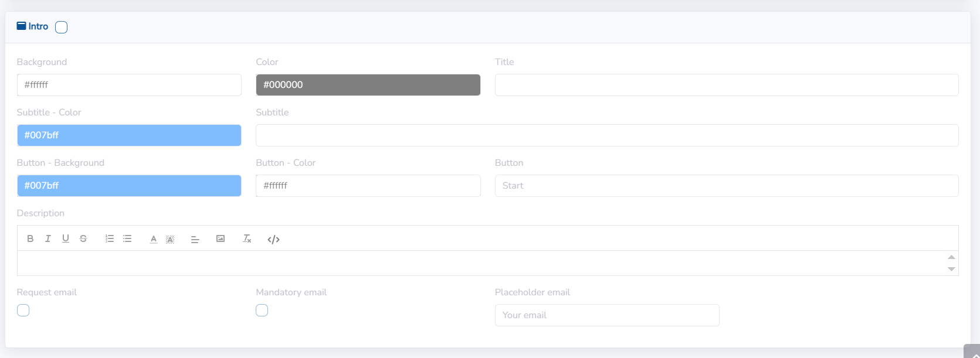Viewport: 980px width, 358px height.
Task: Apply italic formatting in Description toolbar
Action: coord(48,238)
